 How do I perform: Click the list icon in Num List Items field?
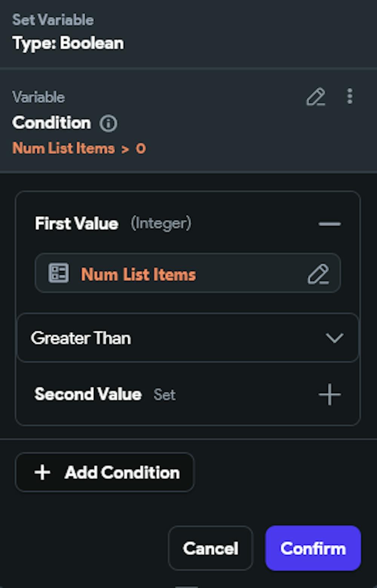click(58, 273)
